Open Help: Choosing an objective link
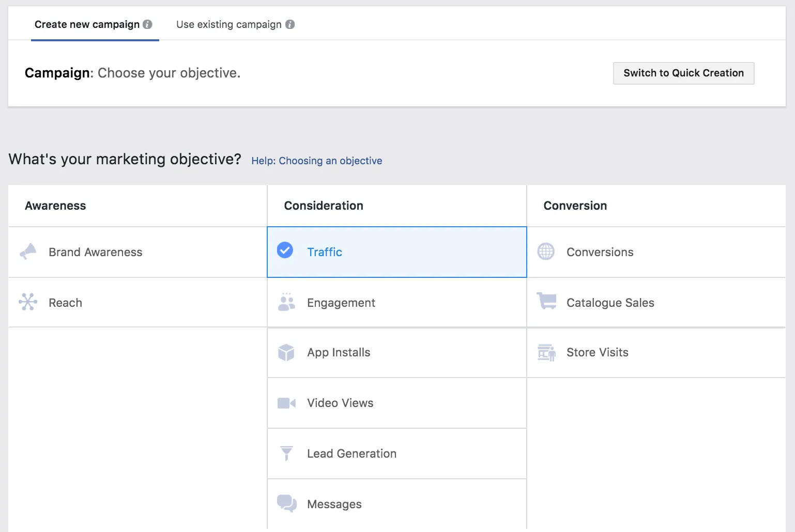795x532 pixels. coord(316,161)
